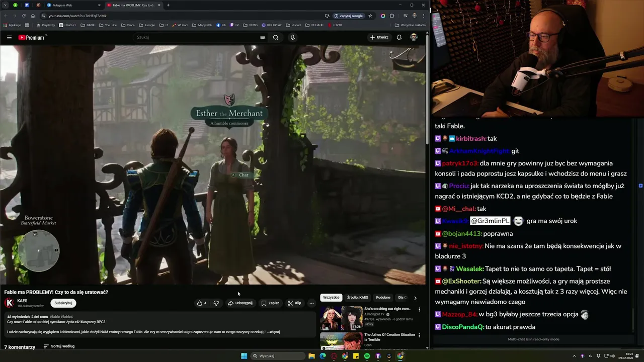The height and width of the screenshot is (362, 644).
Task: Show hidden system tray icons chevron
Action: [574, 356]
